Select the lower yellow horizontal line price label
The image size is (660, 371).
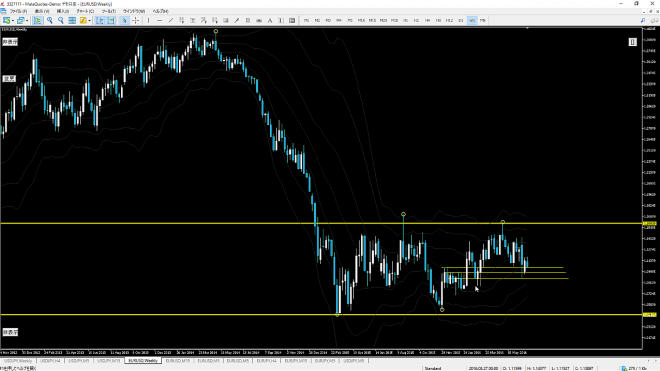pyautogui.click(x=650, y=315)
